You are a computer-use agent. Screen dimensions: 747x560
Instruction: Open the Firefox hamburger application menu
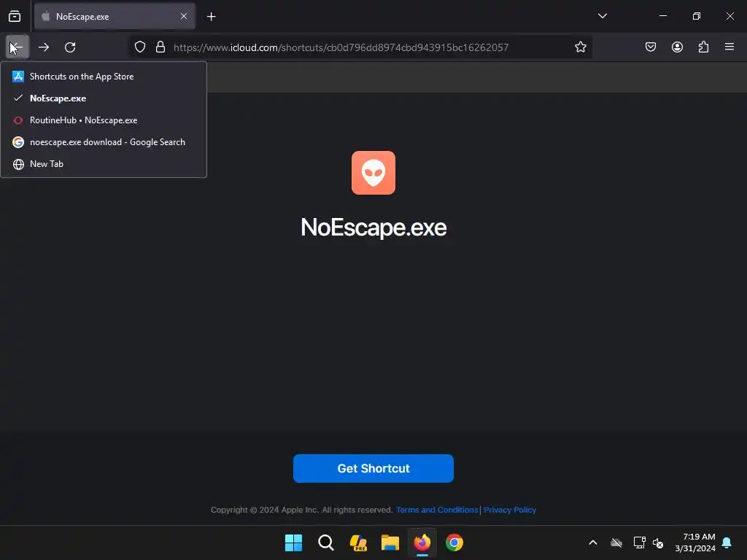729,47
